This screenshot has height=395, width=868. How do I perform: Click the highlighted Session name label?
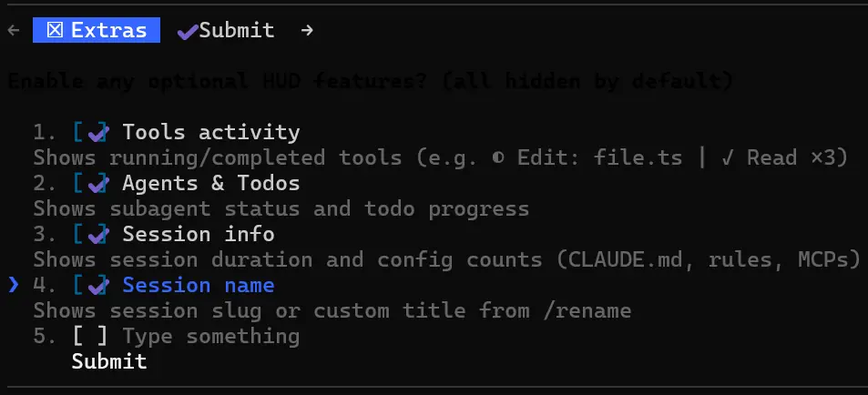coord(198,286)
